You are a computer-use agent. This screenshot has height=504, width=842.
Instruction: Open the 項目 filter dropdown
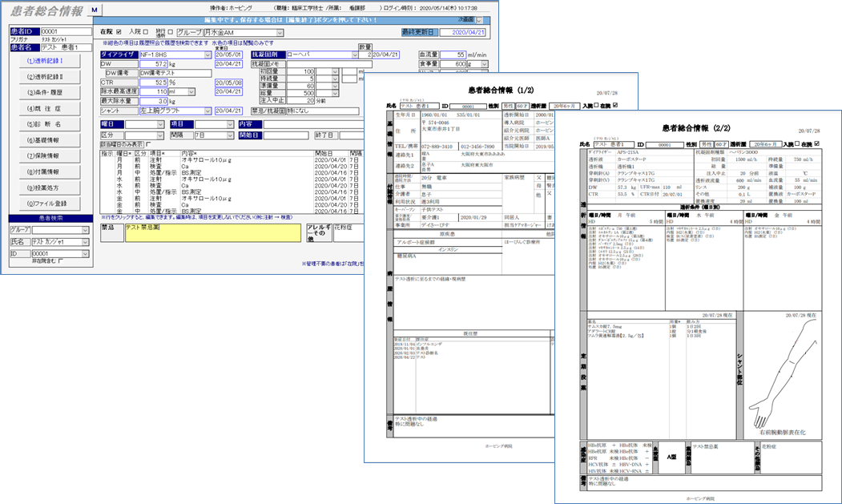(230, 124)
